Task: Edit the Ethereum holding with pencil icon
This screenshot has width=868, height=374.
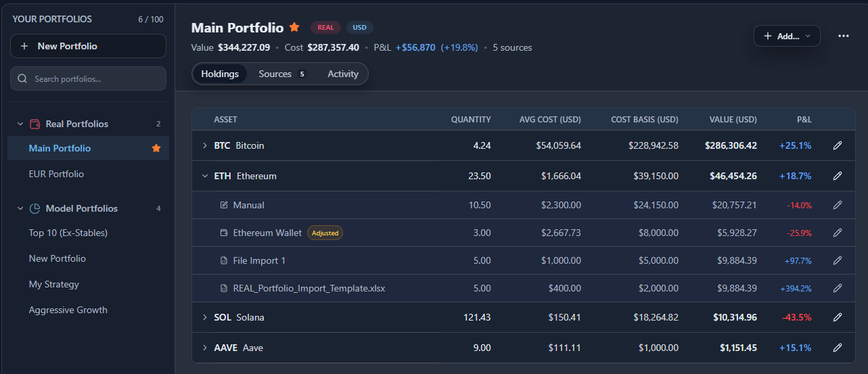Action: [x=837, y=176]
